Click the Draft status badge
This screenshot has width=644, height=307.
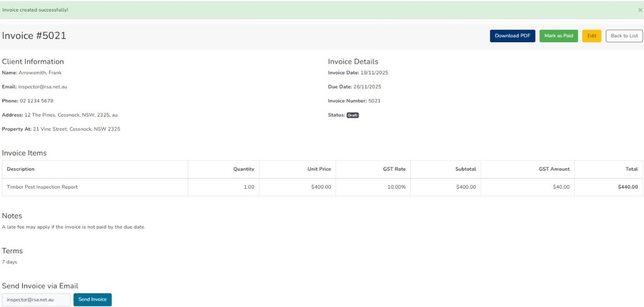coord(352,115)
